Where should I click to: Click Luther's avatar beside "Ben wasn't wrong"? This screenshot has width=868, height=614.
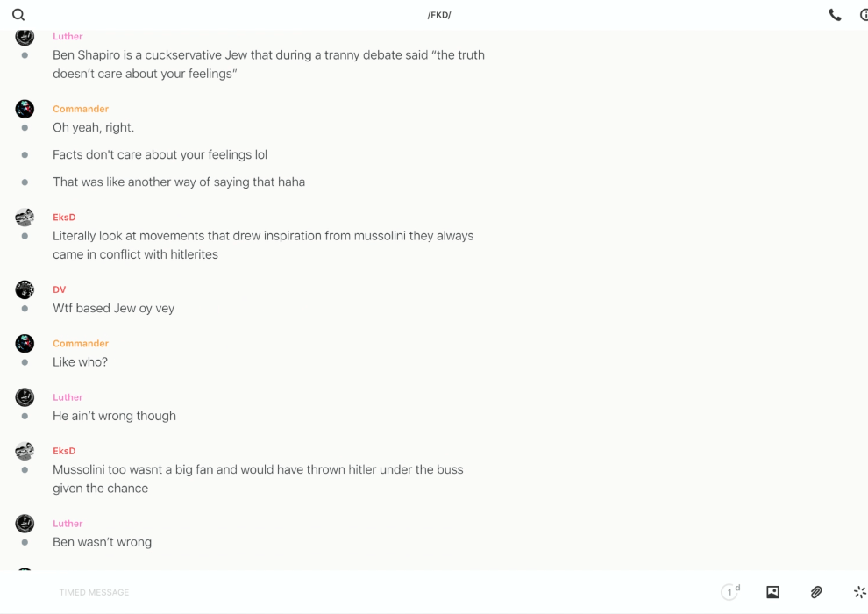25,524
